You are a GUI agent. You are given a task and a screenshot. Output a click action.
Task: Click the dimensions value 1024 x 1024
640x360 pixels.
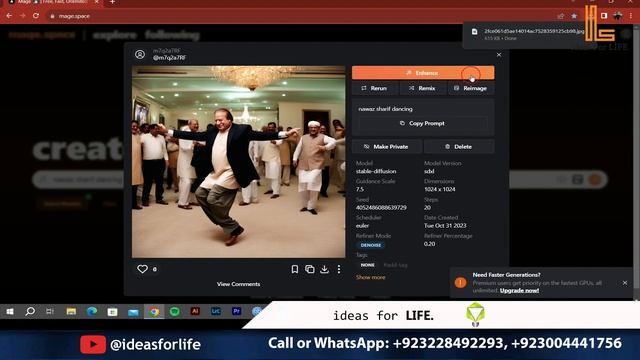coord(440,189)
